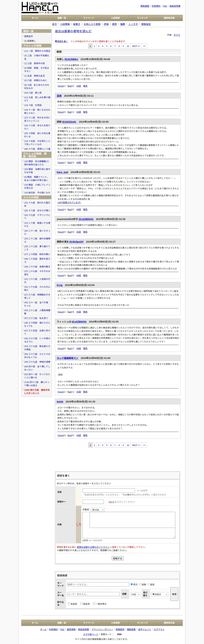204x644 pixels.
Task: Open sidebar chapter 三十二話 人間牧場襲撃
Action: pyautogui.click(x=37, y=312)
